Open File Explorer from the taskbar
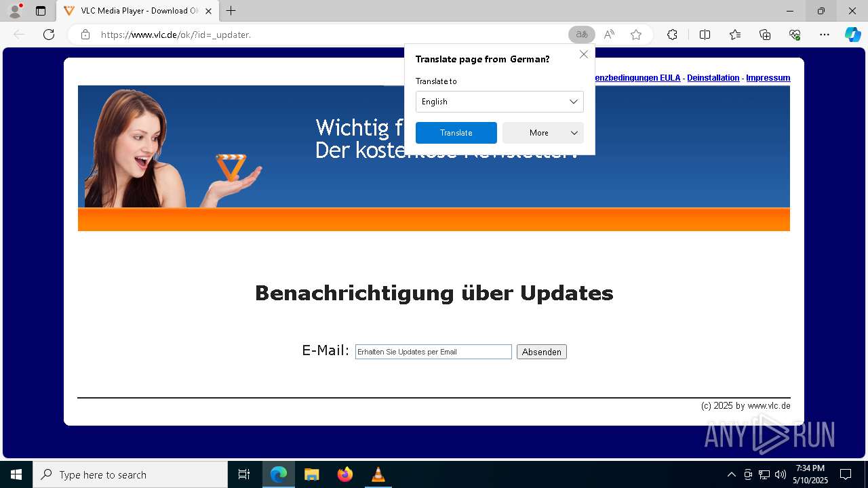868x488 pixels. pyautogui.click(x=312, y=474)
